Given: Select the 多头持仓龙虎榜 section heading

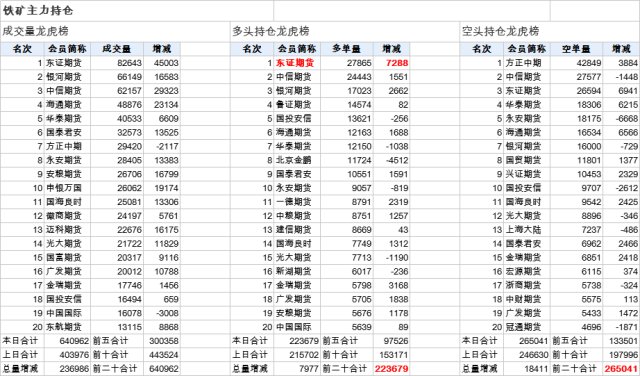Looking at the screenshot, I should pos(271,31).
